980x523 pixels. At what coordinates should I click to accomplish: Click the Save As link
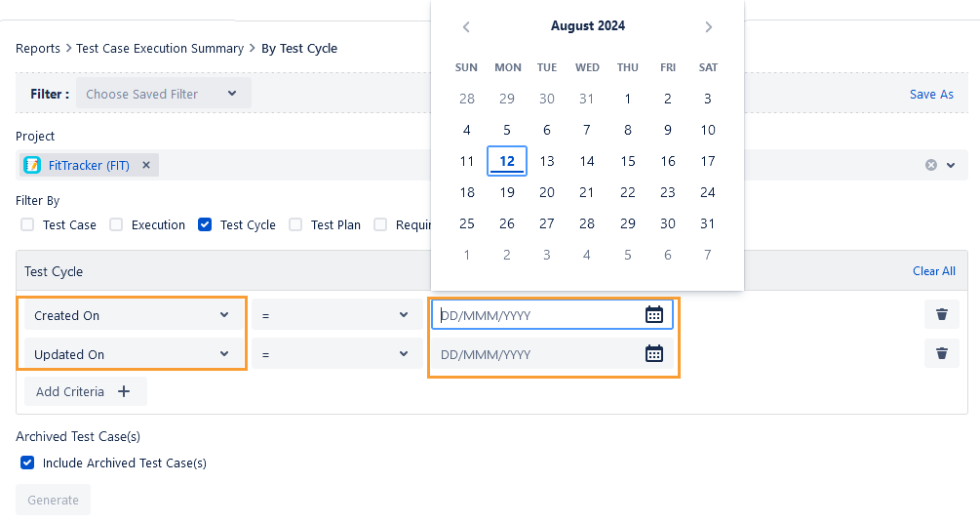[931, 95]
